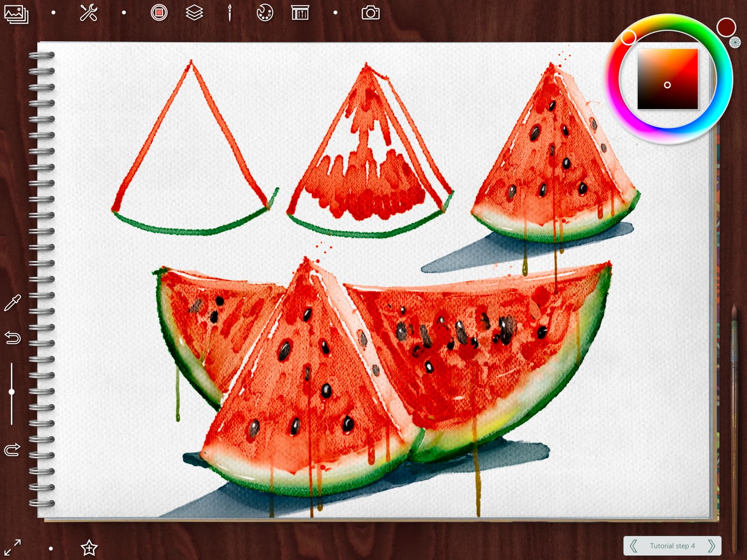Redo the undone stroke
This screenshot has height=560, width=747.
click(x=13, y=449)
